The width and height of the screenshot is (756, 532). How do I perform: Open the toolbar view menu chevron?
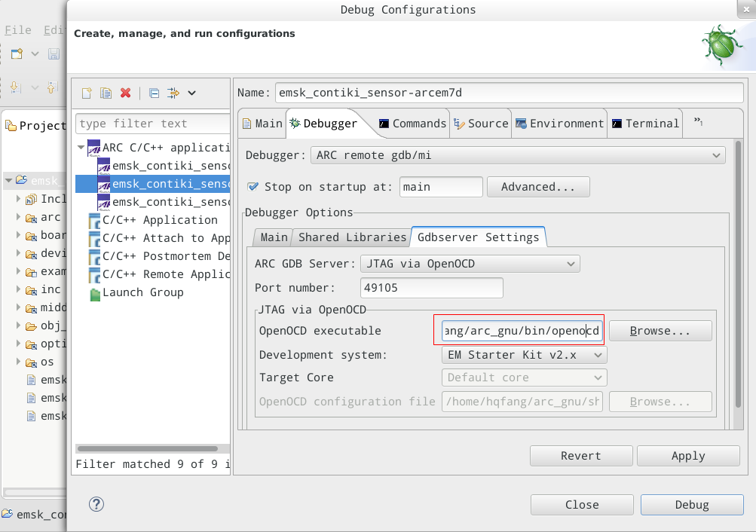(191, 93)
